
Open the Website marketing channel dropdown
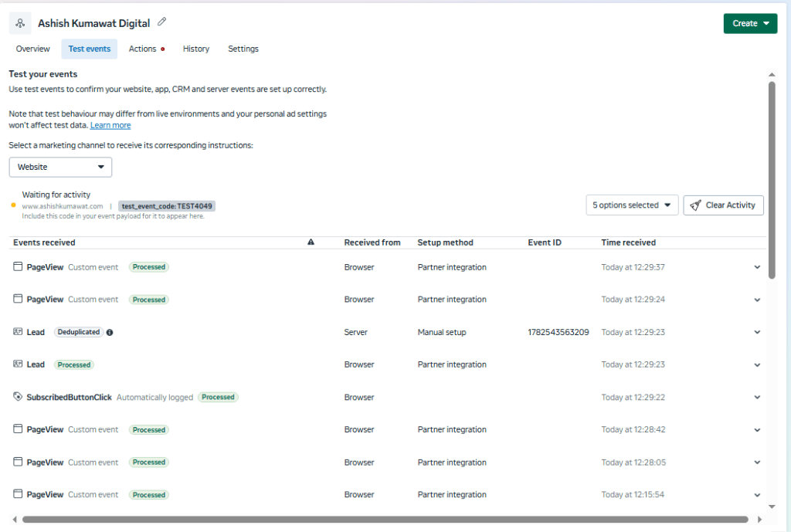[60, 167]
